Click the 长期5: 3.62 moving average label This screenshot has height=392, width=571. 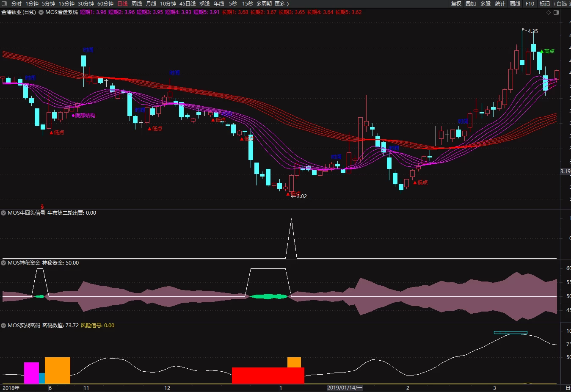pos(348,12)
